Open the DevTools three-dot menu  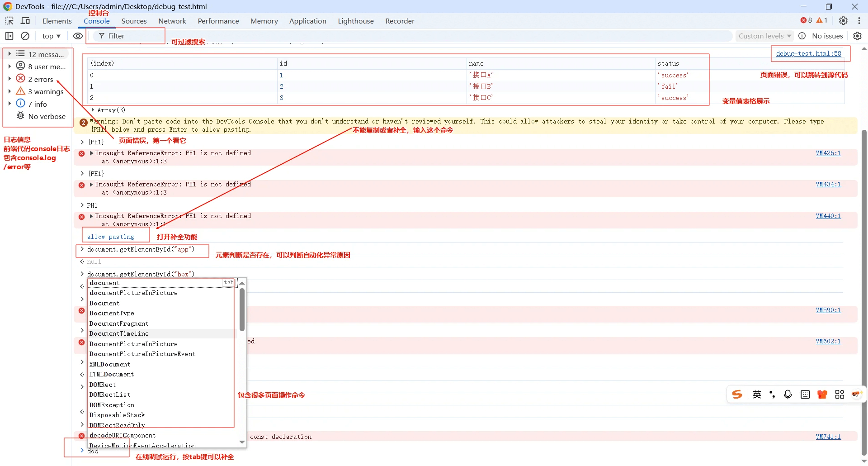(859, 20)
